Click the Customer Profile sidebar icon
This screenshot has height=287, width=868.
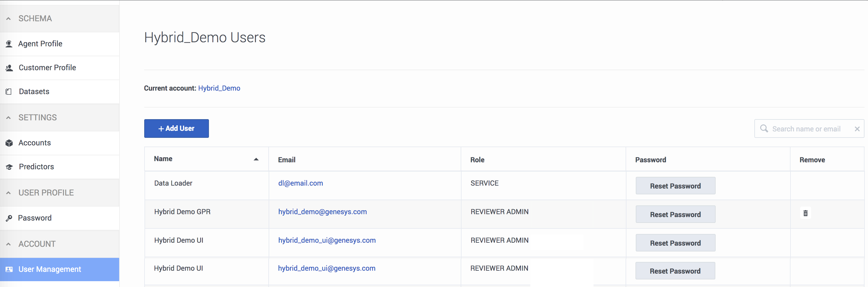point(9,68)
